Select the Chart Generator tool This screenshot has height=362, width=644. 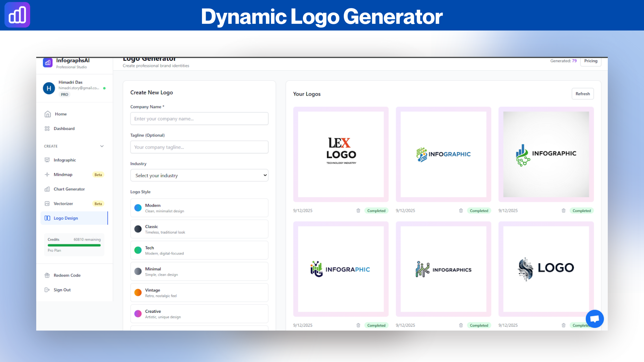69,189
